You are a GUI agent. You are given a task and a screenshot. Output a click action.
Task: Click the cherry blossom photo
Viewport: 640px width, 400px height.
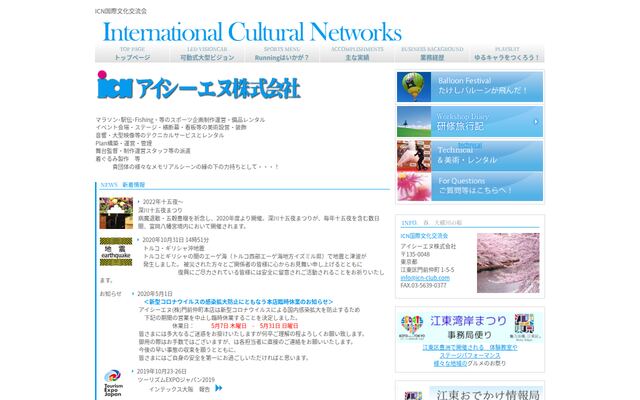[508, 263]
